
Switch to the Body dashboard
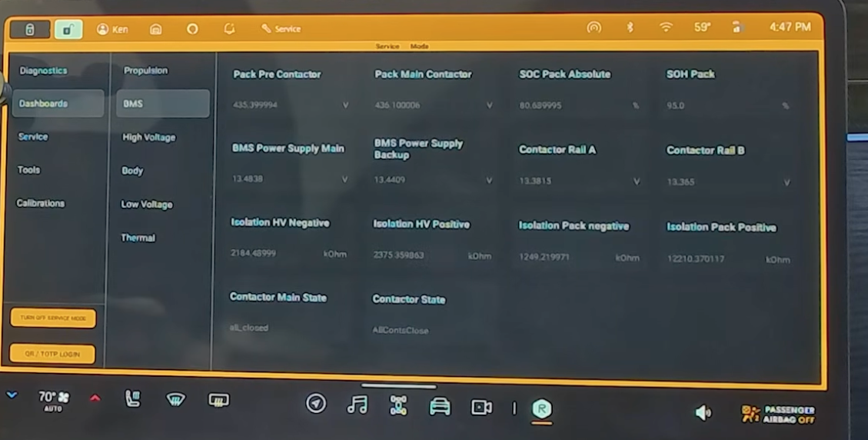(x=132, y=171)
